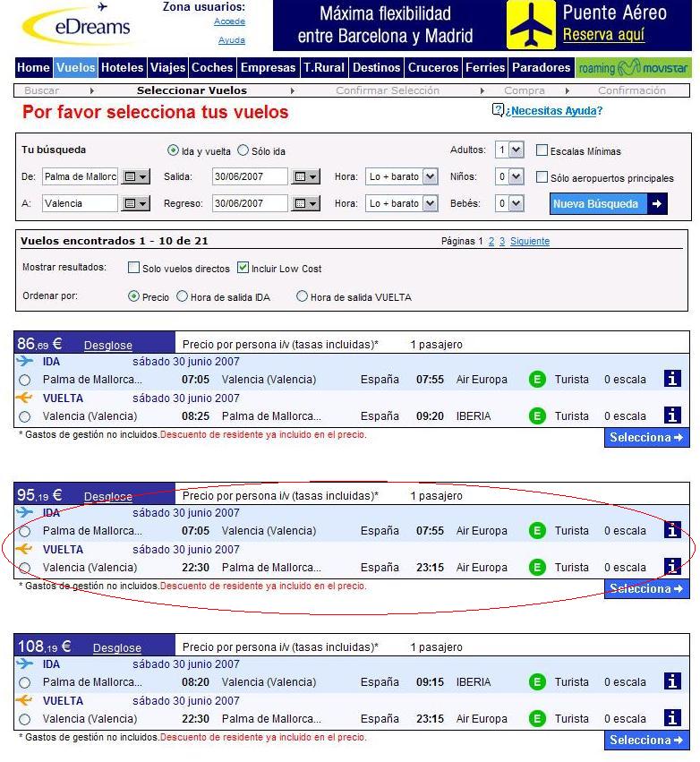Viewport: 700px width, 762px height.
Task: Click orange VUELTA plane icon in 86,69 € result
Action: (x=24, y=398)
